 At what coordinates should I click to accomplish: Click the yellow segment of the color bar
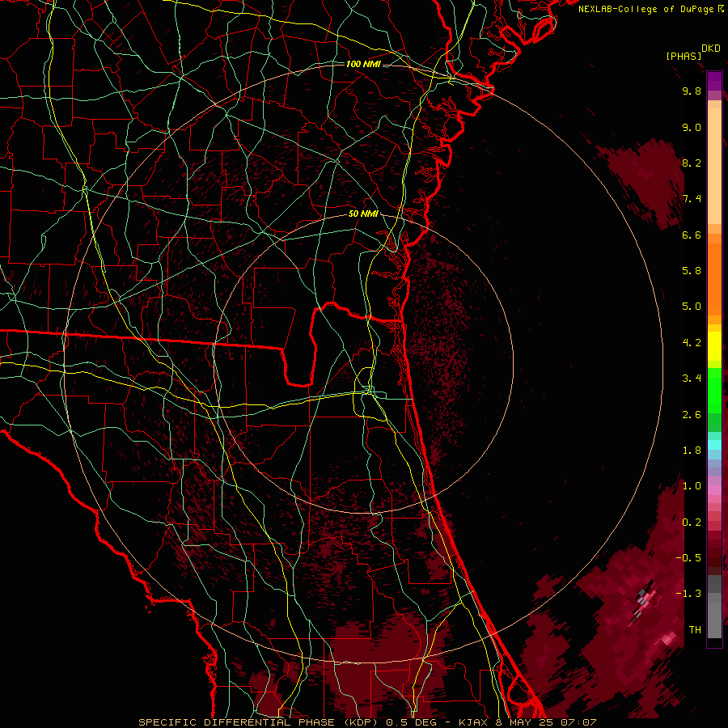point(714,346)
